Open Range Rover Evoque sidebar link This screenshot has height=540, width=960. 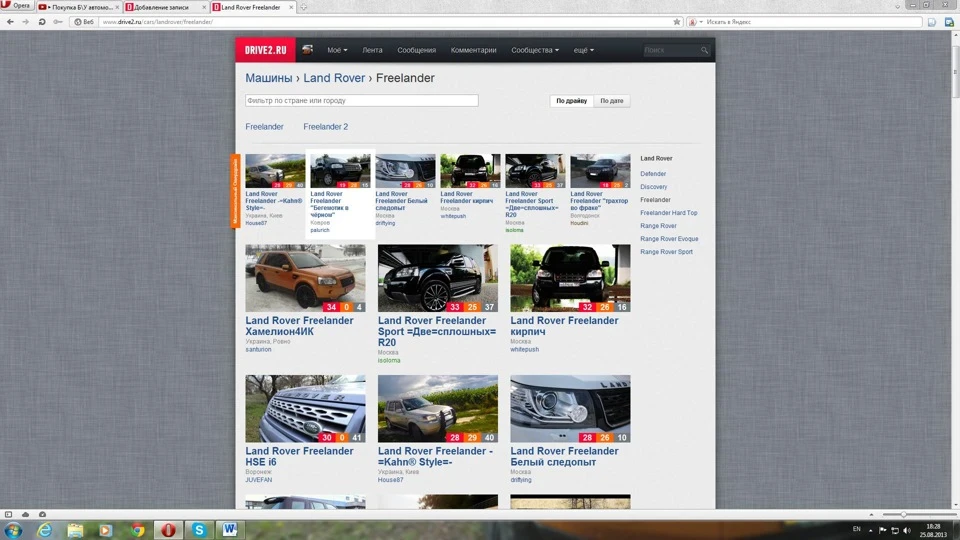point(669,239)
